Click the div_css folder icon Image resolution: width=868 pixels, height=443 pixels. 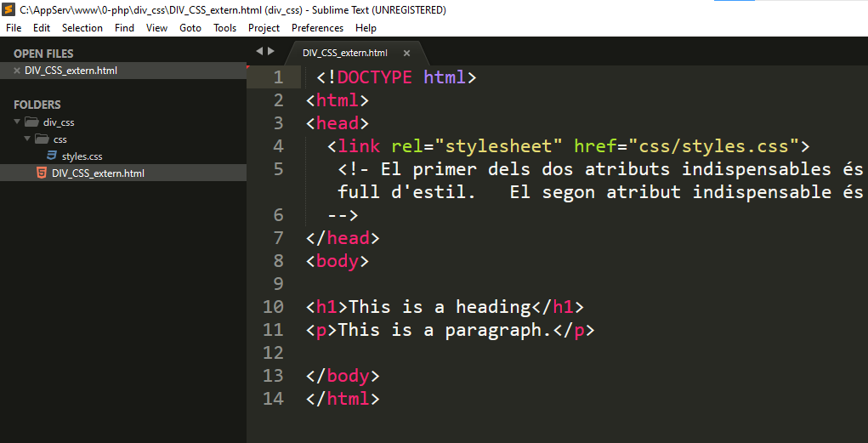click(32, 122)
